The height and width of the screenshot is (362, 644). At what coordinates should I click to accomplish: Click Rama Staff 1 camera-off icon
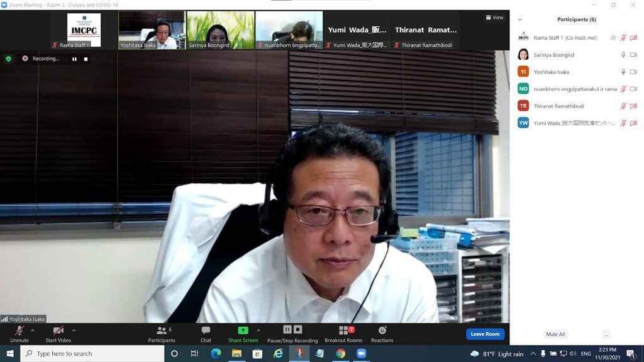[633, 38]
